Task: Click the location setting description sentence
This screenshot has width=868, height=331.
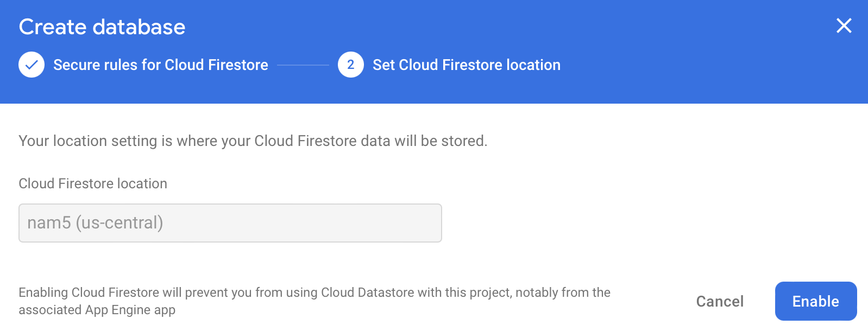Action: click(x=253, y=141)
